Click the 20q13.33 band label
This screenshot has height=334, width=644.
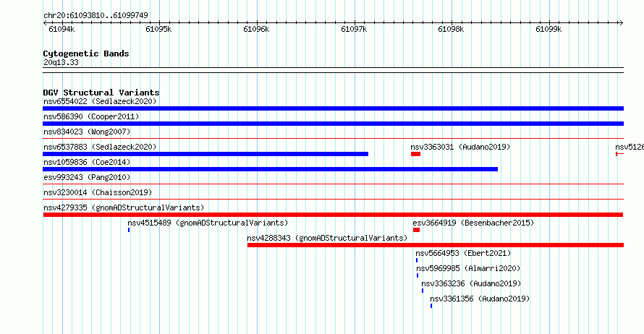[x=61, y=62]
